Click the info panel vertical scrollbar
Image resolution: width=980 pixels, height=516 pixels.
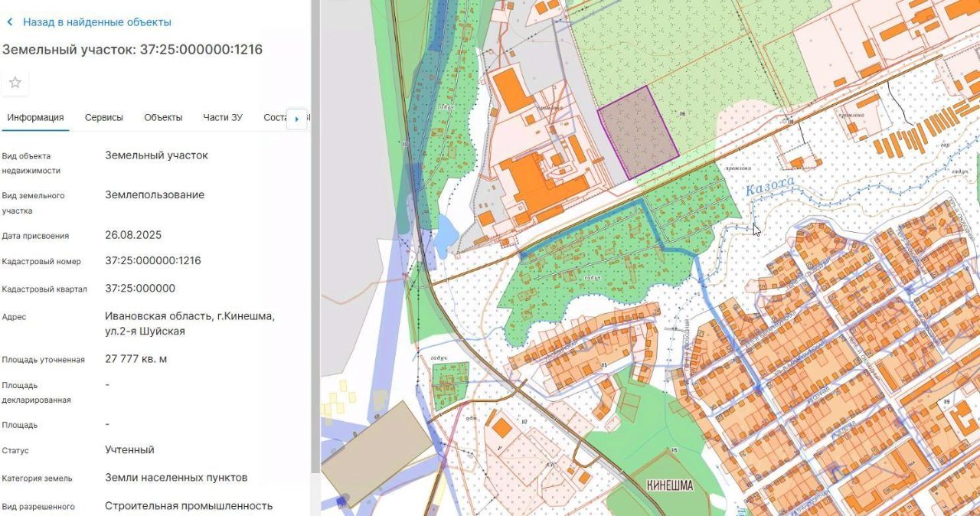click(314, 237)
